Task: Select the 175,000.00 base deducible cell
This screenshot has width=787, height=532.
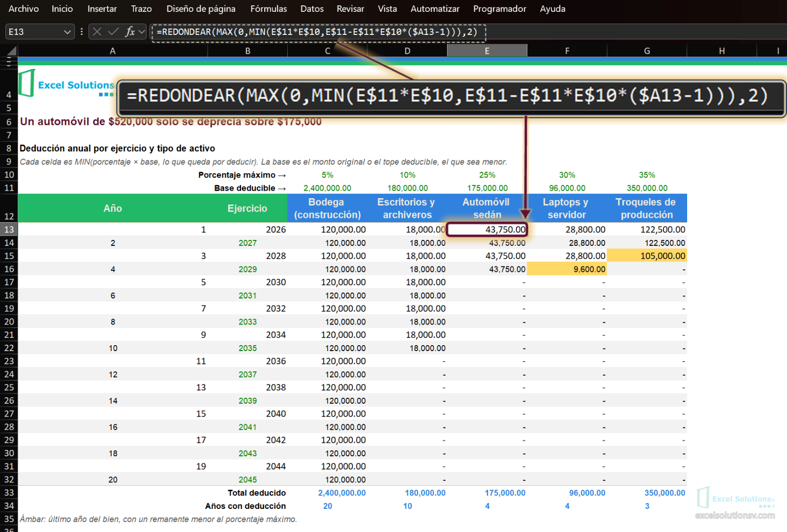Action: click(x=487, y=188)
